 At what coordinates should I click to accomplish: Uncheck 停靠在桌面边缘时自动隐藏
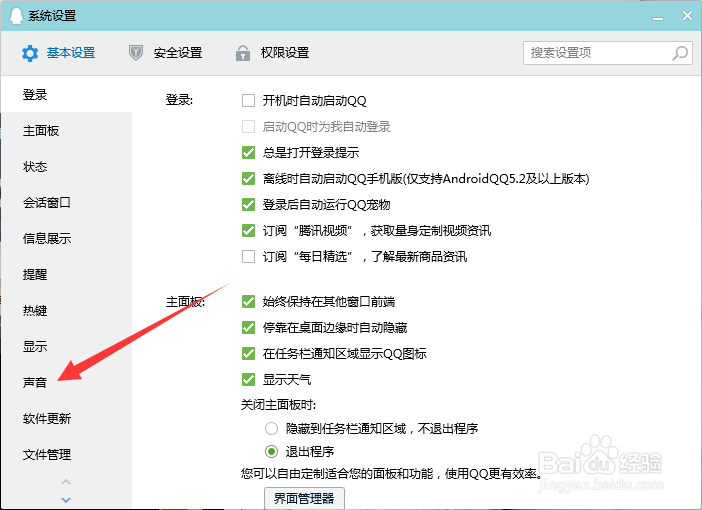click(x=248, y=327)
